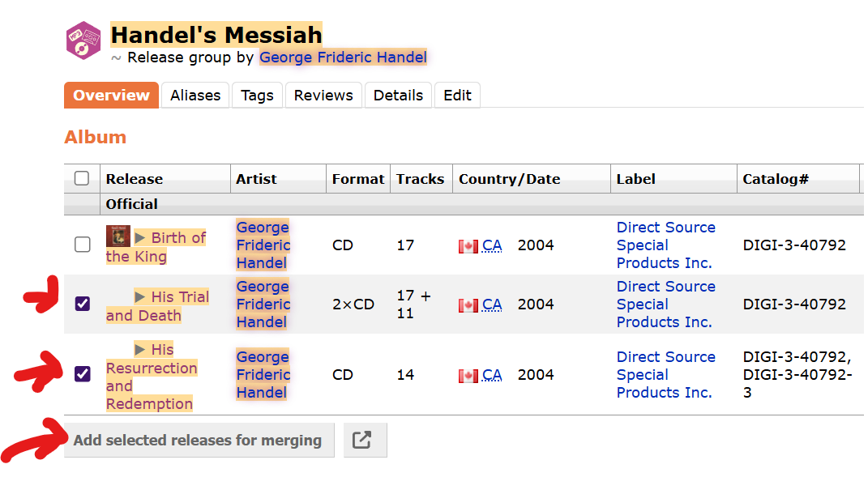Open the Reviews tab
Image resolution: width=868 pixels, height=477 pixels.
[x=323, y=96]
